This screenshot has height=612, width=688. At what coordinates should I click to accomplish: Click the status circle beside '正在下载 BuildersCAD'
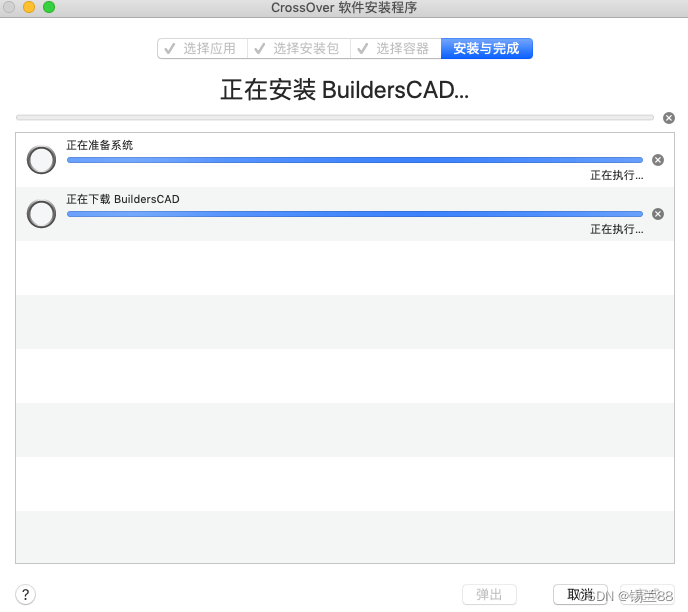[x=41, y=214]
